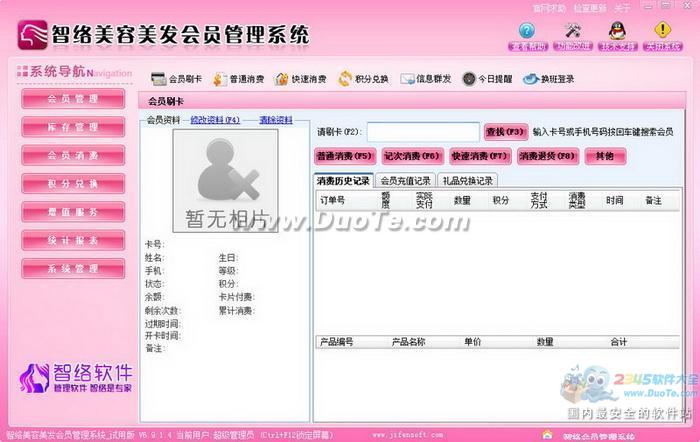Click the 快速消费 (F7) button
700x442 pixels.
tap(480, 156)
